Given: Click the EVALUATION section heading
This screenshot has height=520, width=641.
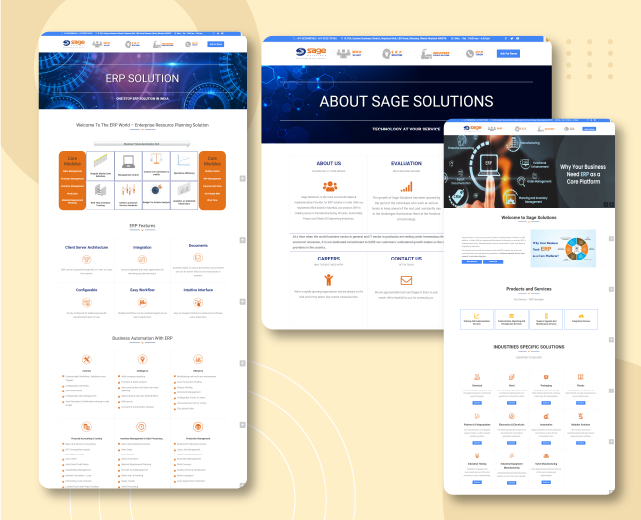Looking at the screenshot, I should coord(406,163).
